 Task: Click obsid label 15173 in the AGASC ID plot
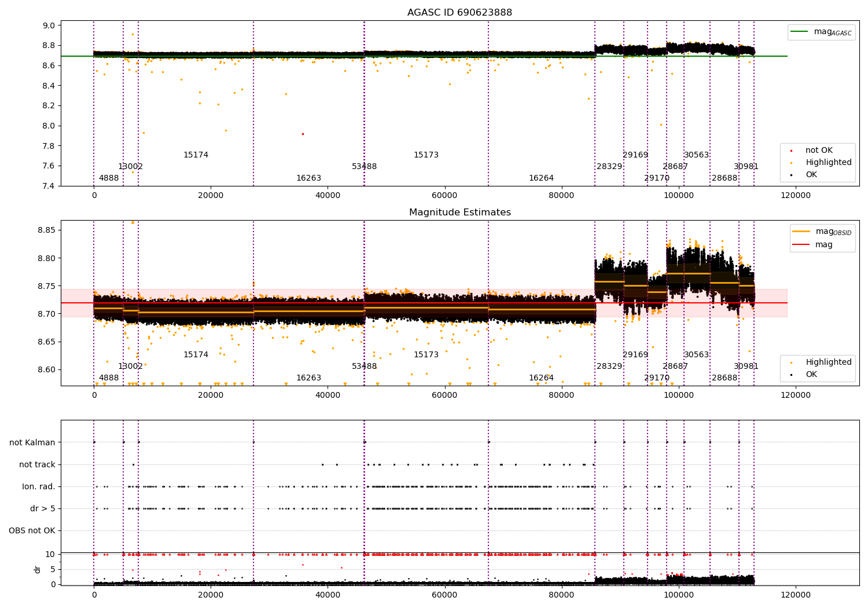426,155
